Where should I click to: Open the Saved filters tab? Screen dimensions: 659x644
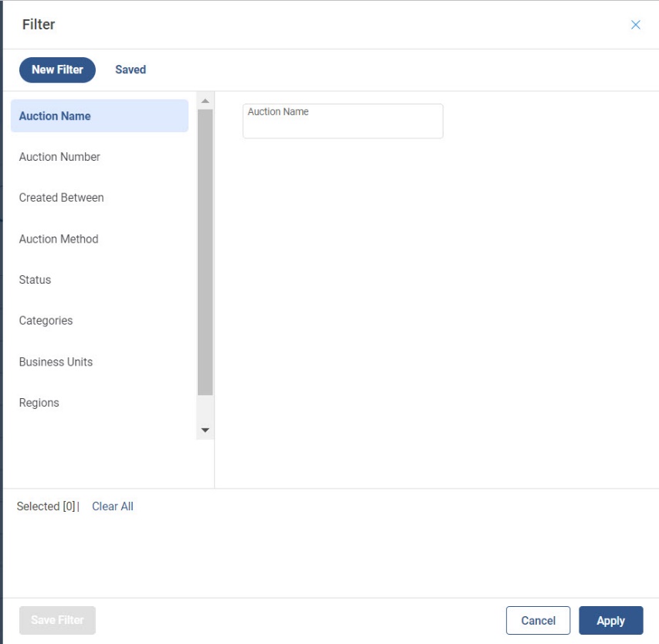coord(131,70)
